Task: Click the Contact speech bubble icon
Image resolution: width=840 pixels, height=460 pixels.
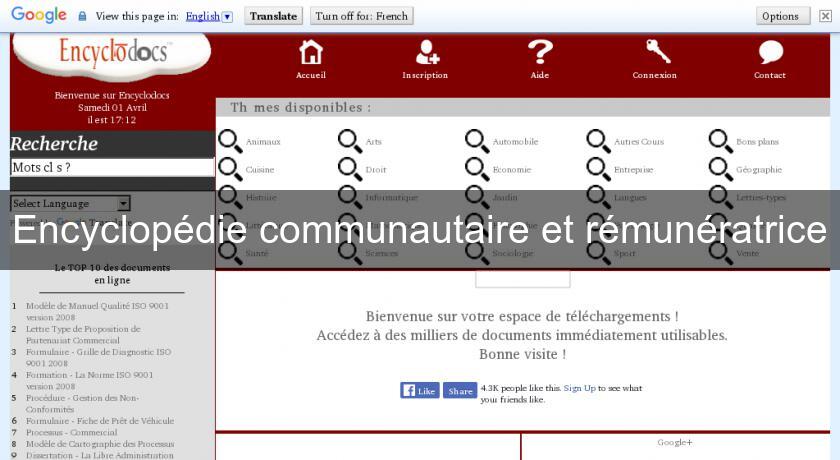Action: click(x=770, y=52)
